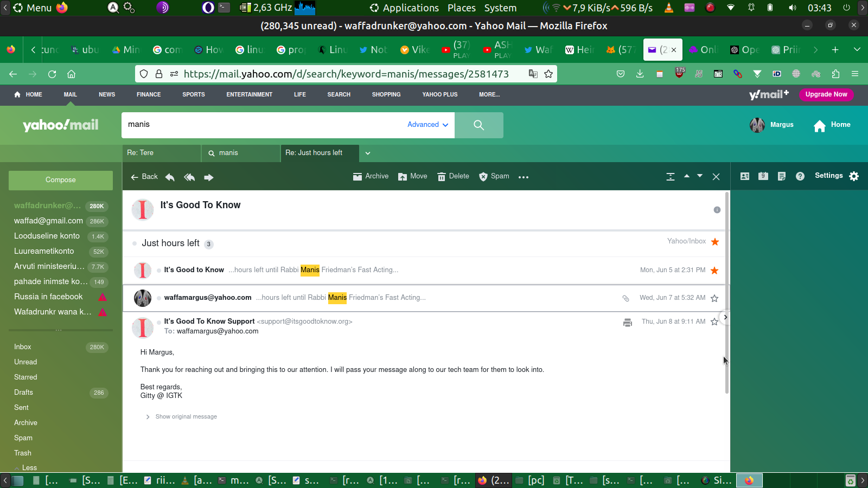
Task: Click the attachment paperclip on waffamargus message
Action: tap(626, 298)
